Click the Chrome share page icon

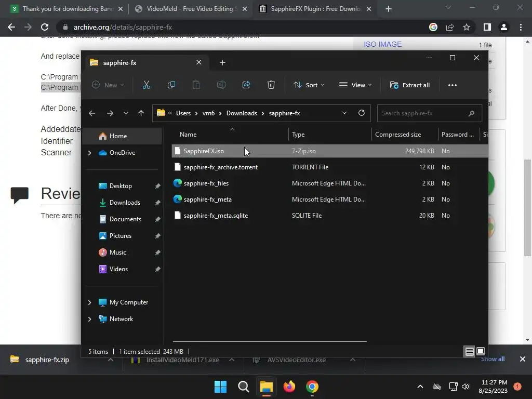pos(450,27)
